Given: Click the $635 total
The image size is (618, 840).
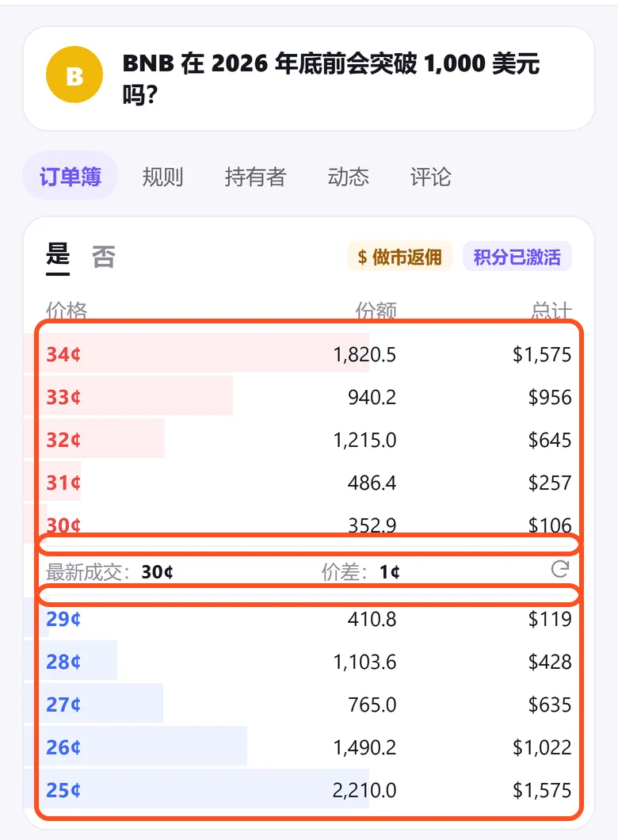Looking at the screenshot, I should tap(550, 704).
